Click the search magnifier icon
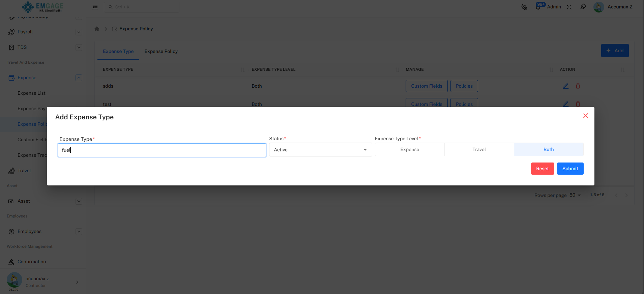 (110, 7)
